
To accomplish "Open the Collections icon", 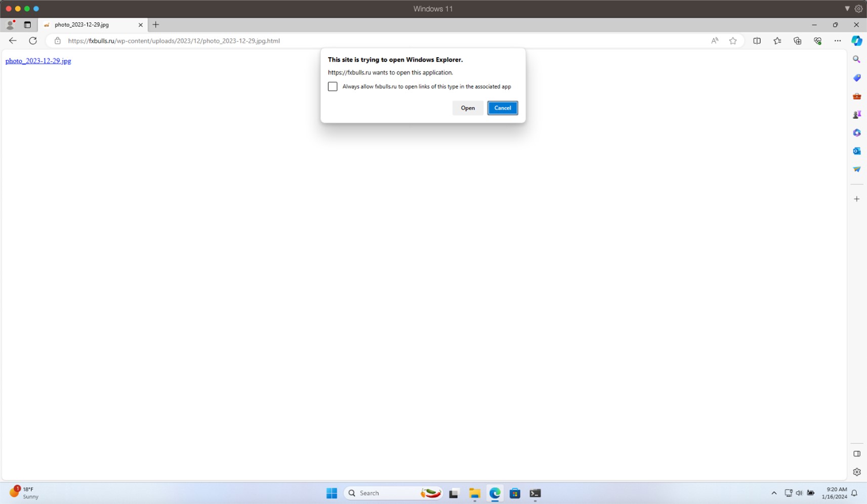I will tap(797, 40).
